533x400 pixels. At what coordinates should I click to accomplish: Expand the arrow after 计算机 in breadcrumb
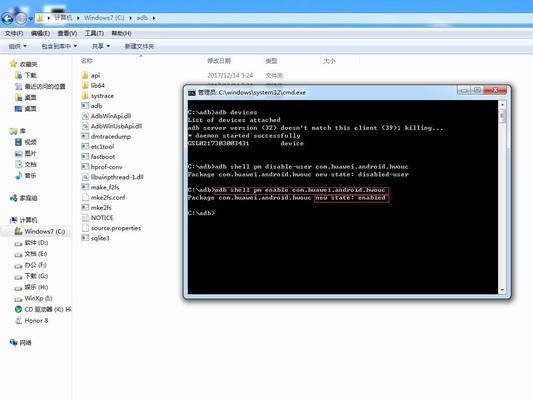[x=78, y=18]
